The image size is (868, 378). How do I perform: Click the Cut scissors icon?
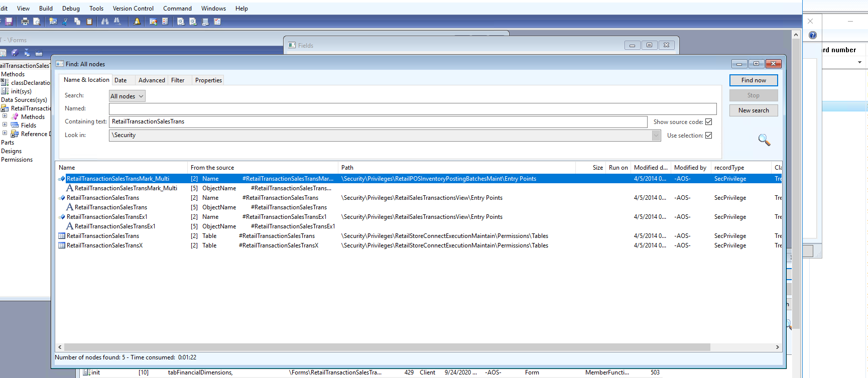pyautogui.click(x=65, y=22)
